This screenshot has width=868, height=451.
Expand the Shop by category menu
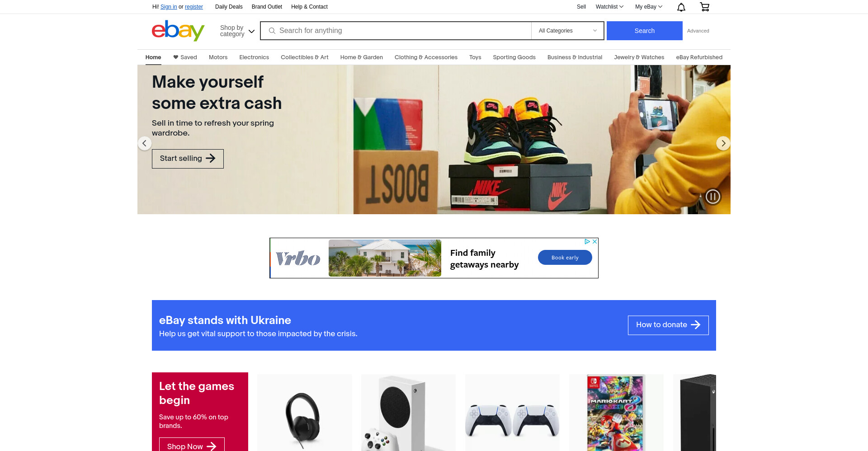[237, 31]
